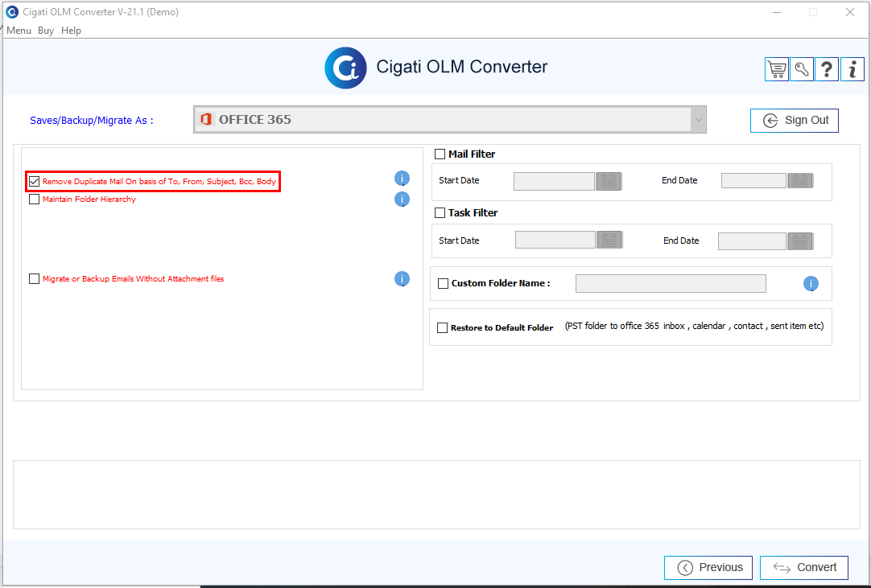
Task: Click the PST folder to office 365 note
Action: click(x=695, y=326)
